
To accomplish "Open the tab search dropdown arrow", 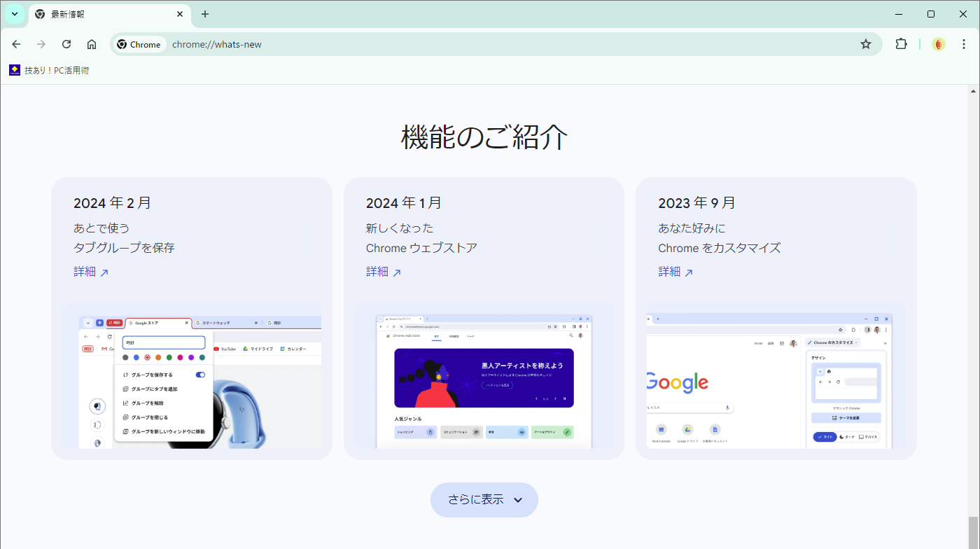I will tap(14, 14).
